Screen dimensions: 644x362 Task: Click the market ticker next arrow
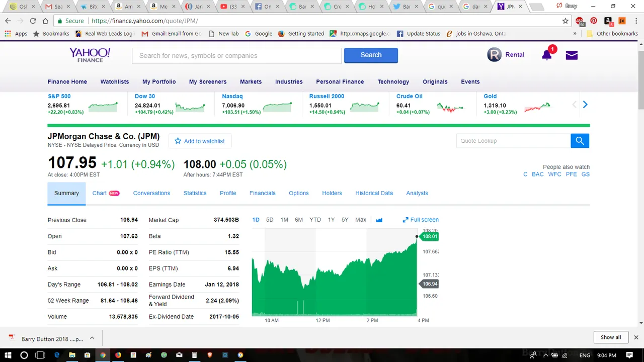coord(585,105)
